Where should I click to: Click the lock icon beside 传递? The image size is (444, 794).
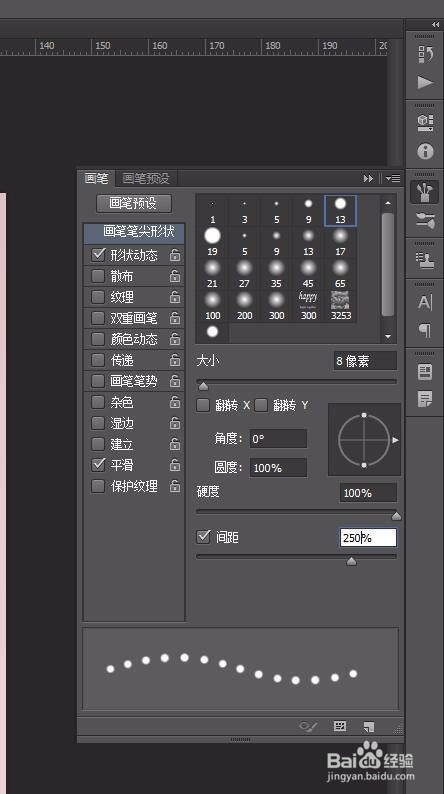[x=175, y=360]
